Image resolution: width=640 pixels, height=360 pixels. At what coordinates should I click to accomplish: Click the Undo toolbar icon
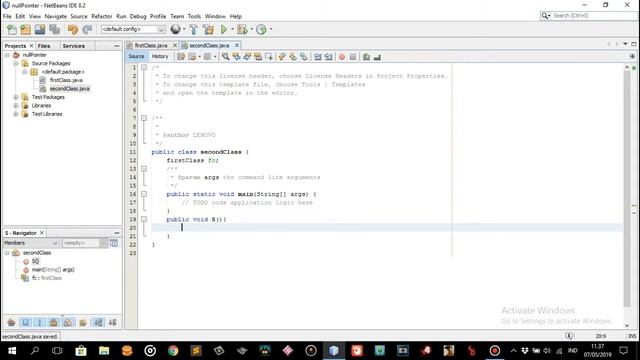point(73,29)
